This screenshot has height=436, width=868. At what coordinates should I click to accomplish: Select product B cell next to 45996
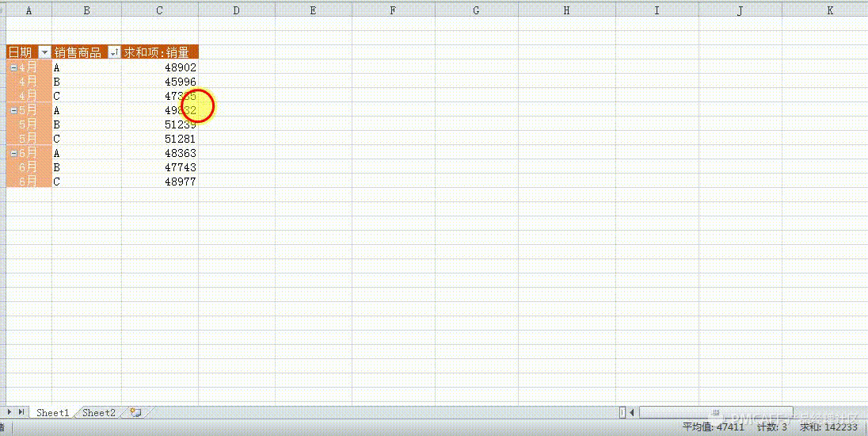coord(86,82)
